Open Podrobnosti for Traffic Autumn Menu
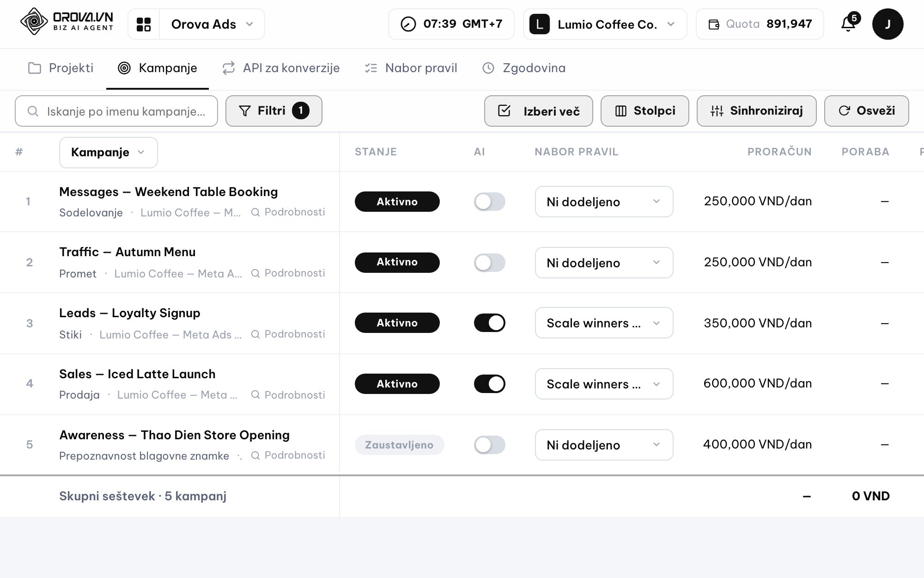Image resolution: width=924 pixels, height=578 pixels. (x=288, y=273)
